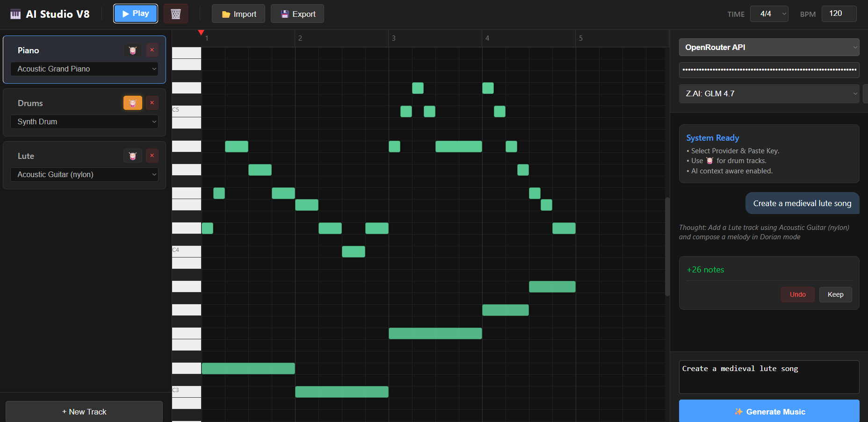Click the 'AI Studio V8' title
This screenshot has height=422, width=868.
tap(58, 14)
